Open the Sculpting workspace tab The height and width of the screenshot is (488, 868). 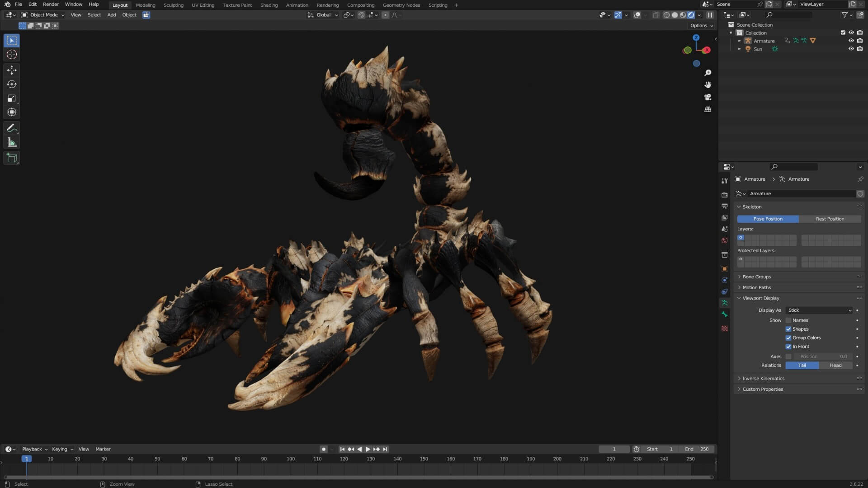[174, 5]
